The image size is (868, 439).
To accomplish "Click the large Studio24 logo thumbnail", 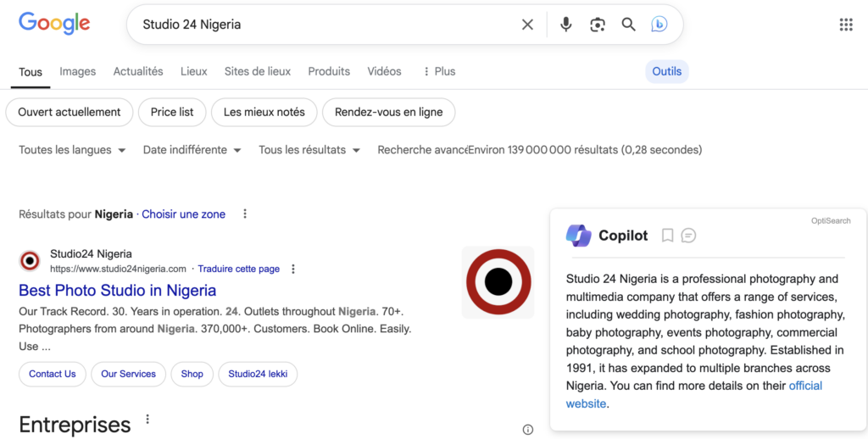I will [498, 282].
